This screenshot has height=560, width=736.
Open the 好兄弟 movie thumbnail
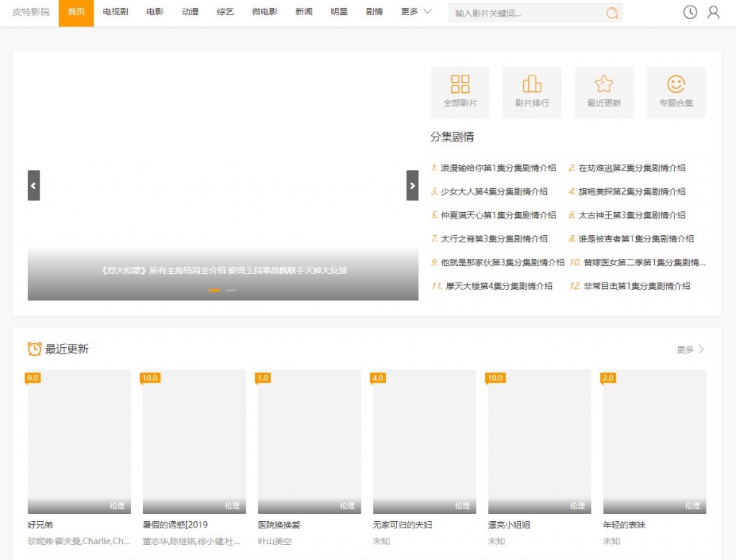[x=79, y=441]
